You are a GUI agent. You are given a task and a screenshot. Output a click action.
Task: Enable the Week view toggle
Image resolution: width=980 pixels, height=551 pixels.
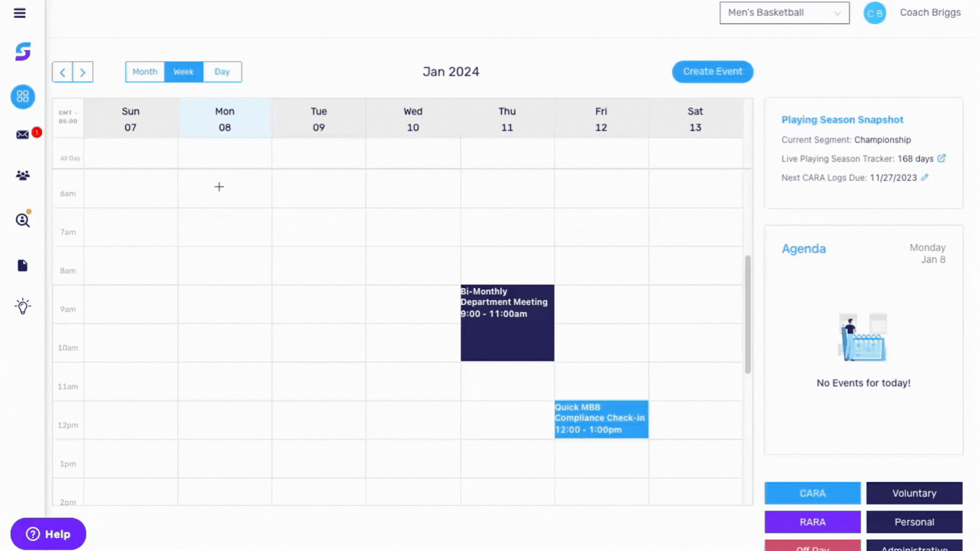(x=183, y=71)
